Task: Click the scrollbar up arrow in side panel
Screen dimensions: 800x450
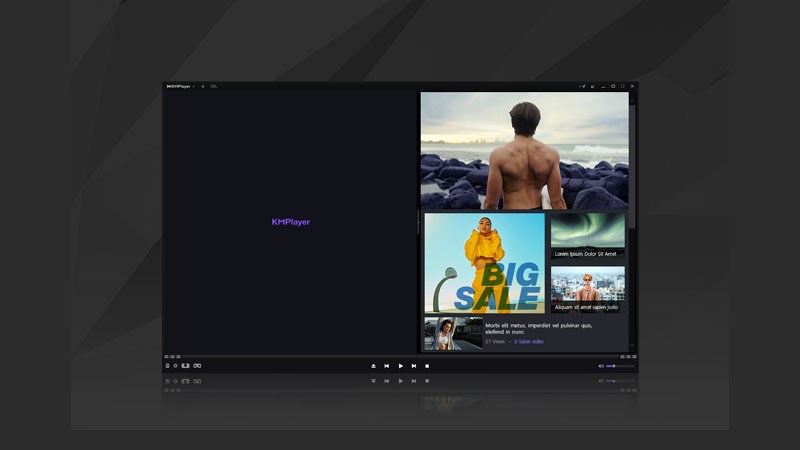Action: [632, 100]
